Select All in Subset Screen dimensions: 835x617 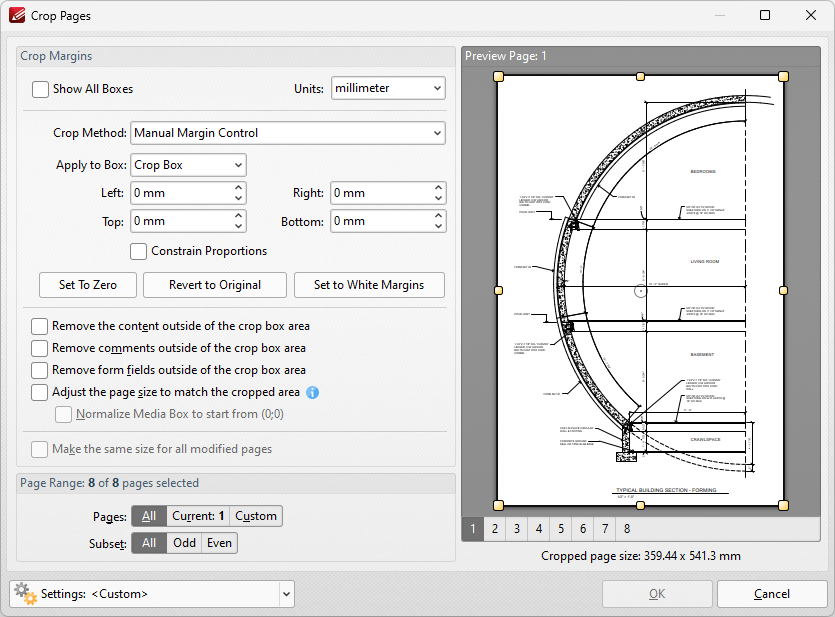pos(149,543)
